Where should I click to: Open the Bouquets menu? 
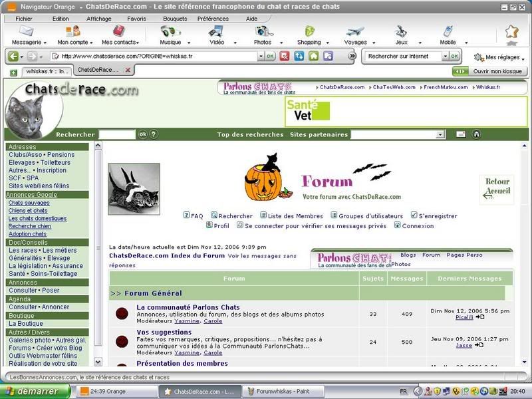(175, 19)
